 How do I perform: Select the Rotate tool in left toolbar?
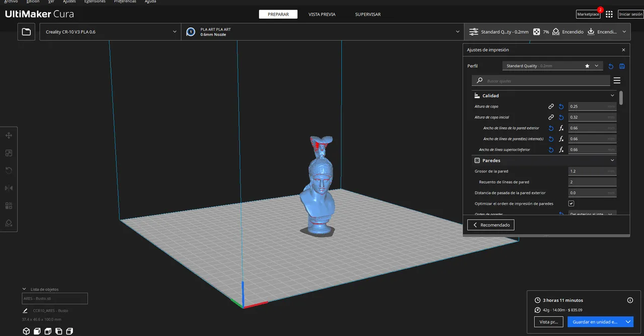pos(9,171)
